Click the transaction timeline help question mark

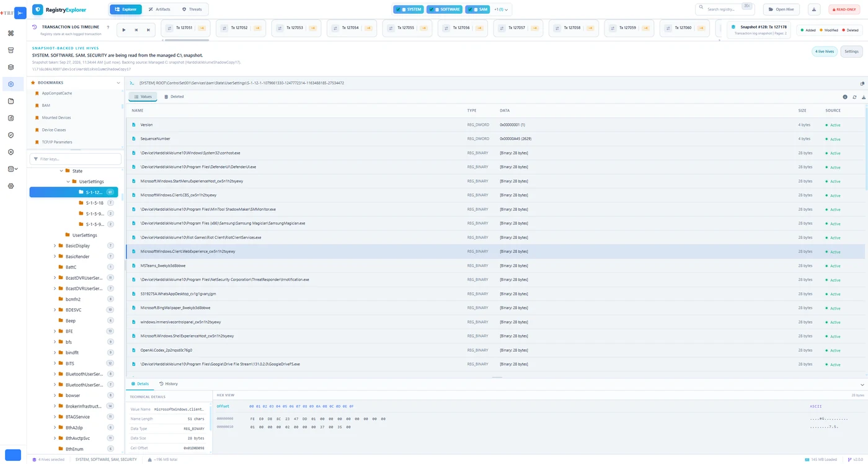coord(108,27)
